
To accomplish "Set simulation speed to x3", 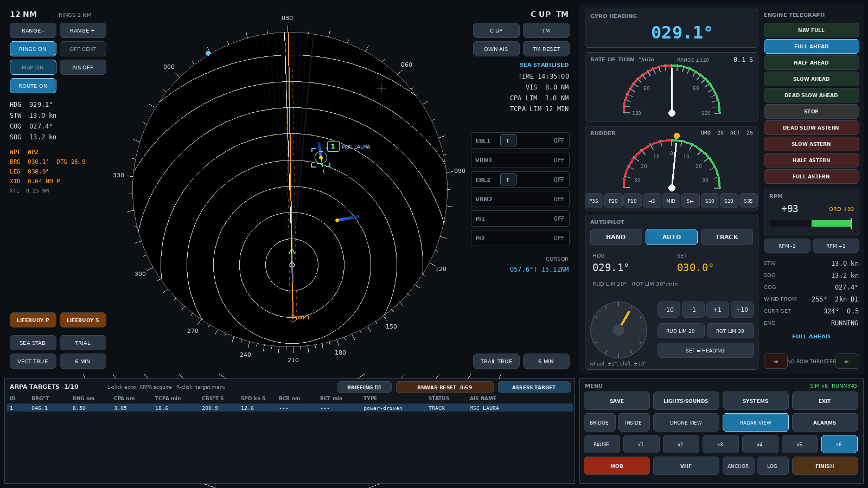I will pyautogui.click(x=720, y=444).
